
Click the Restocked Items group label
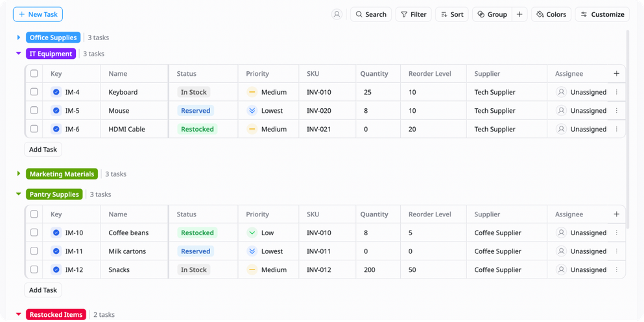[x=56, y=315]
